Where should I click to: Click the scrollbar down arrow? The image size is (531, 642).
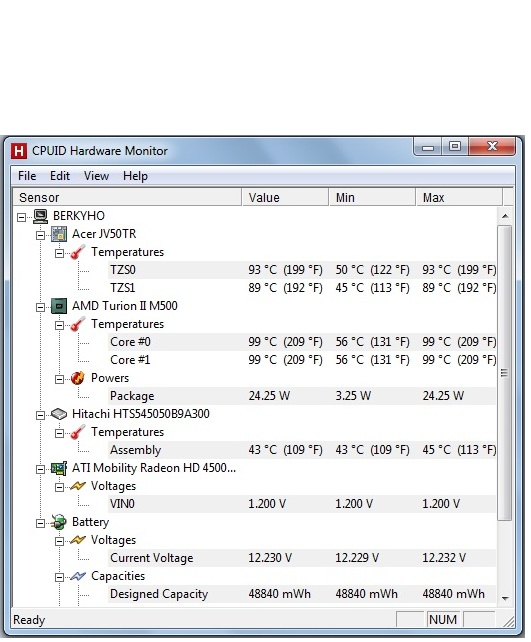coord(505,599)
